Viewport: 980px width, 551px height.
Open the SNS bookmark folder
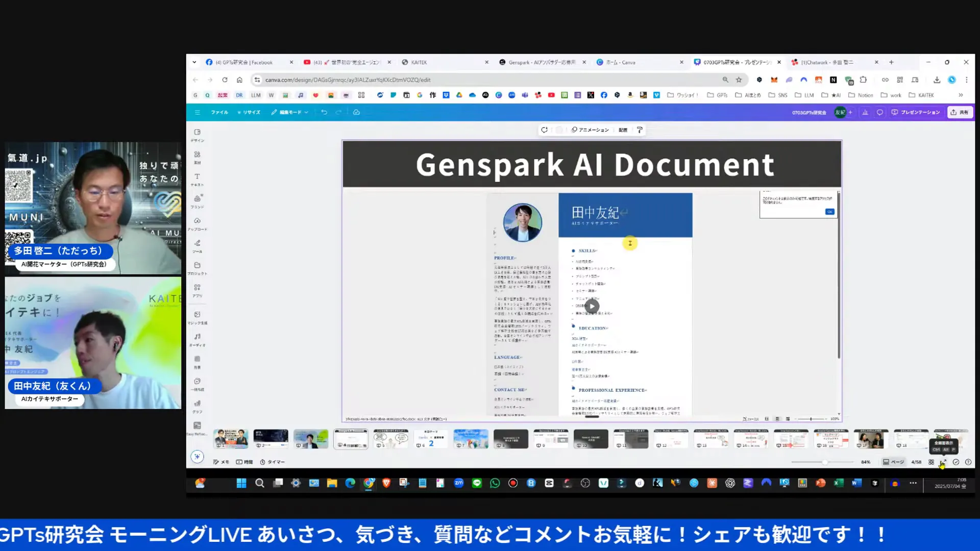(778, 95)
